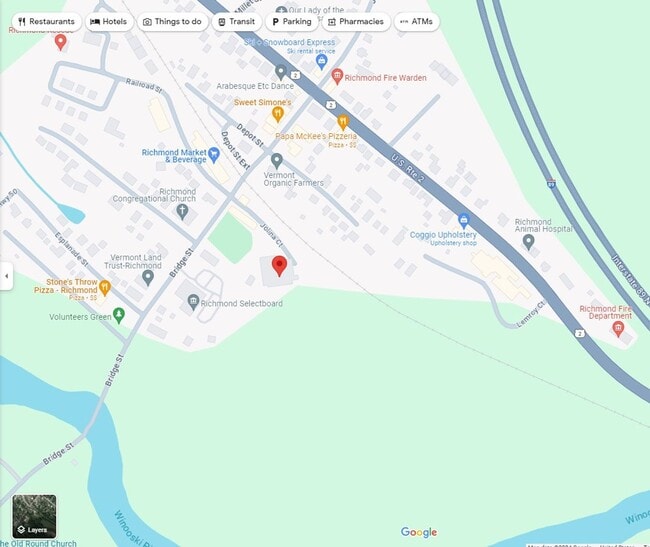
Task: Select Sweet Simone's restaurant marker
Action: pos(278,115)
